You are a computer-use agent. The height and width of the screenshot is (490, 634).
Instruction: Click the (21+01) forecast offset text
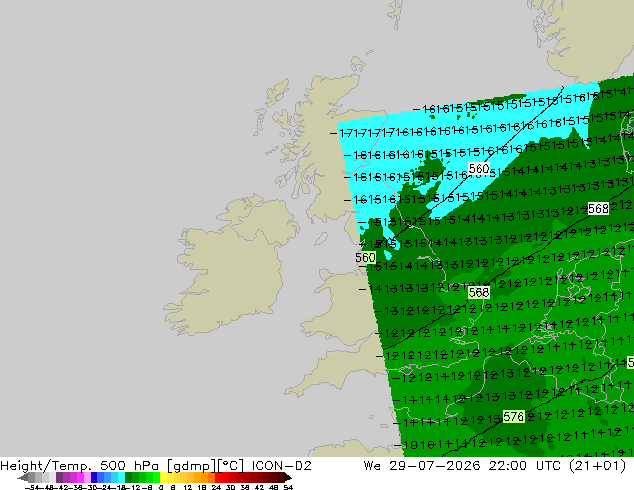click(x=598, y=466)
